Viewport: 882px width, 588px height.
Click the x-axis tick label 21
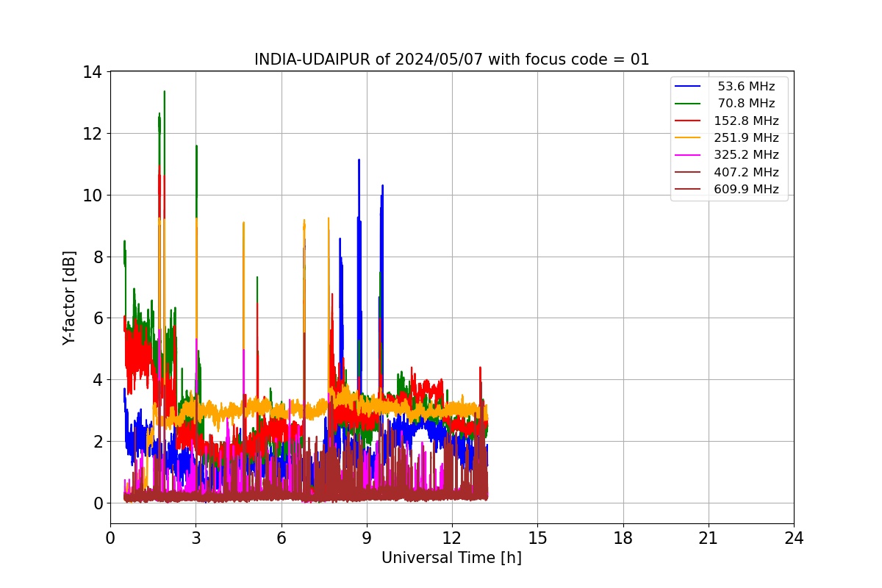(708, 538)
